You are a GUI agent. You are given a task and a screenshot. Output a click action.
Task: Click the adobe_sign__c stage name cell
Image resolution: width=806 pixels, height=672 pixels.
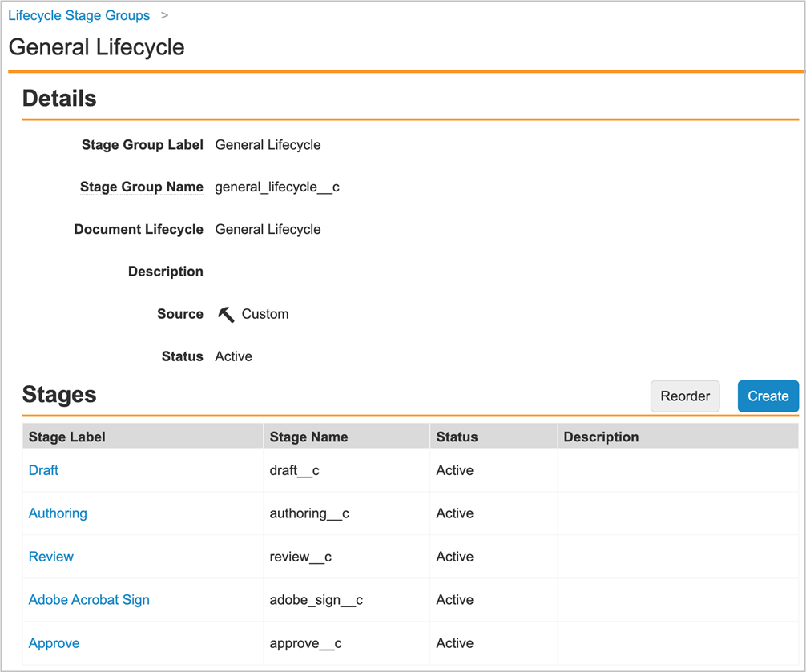coord(316,600)
